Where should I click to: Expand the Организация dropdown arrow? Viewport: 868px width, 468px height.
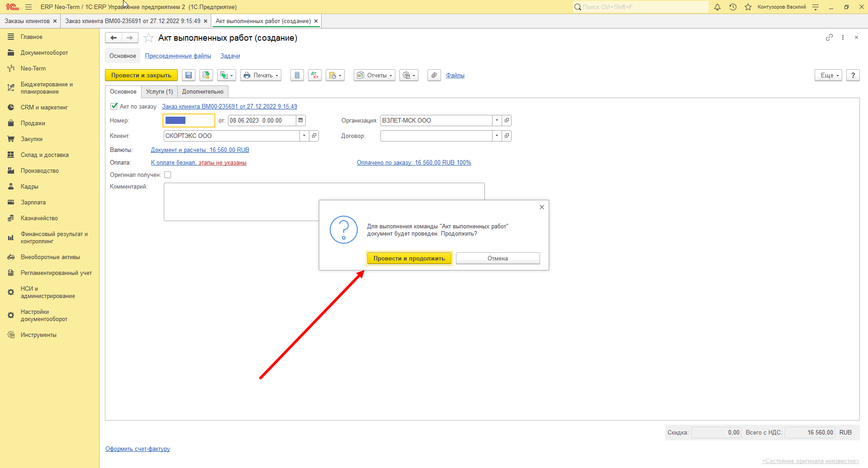point(497,120)
